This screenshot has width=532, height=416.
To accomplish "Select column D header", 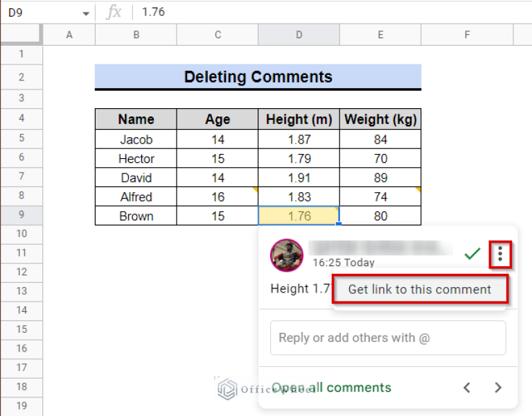I will 299,35.
